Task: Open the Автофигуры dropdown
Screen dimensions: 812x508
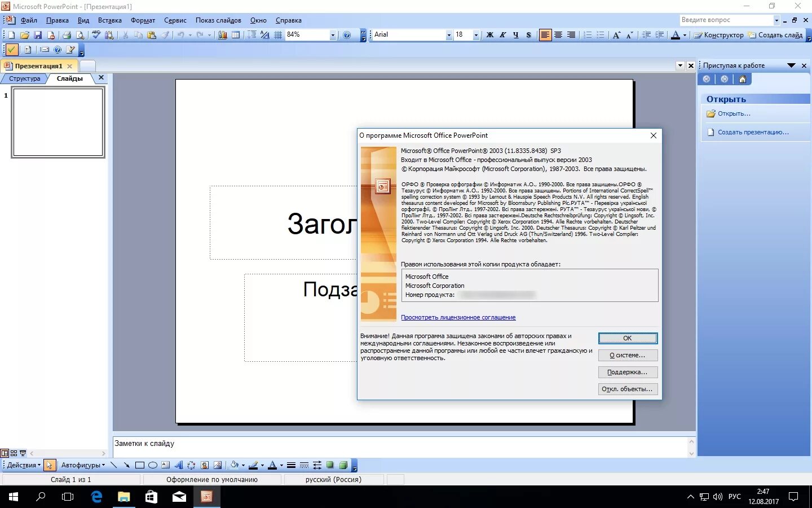Action: click(83, 465)
